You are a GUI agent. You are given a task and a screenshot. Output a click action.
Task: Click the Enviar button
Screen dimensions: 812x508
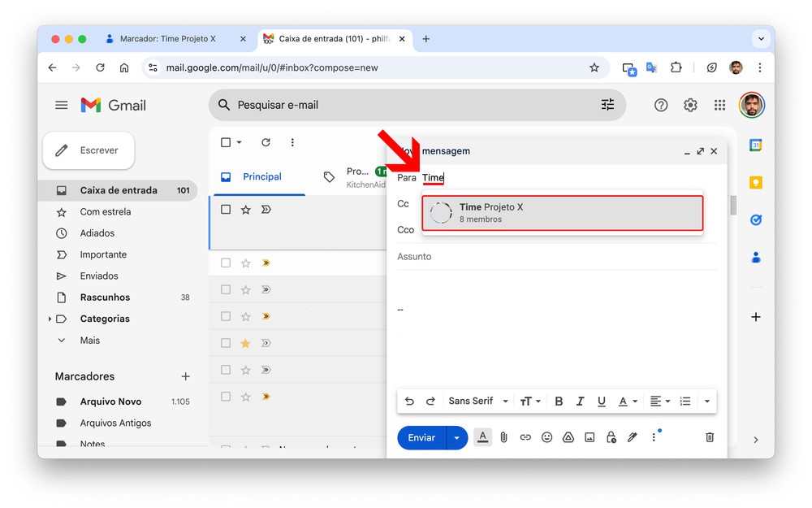[421, 438]
